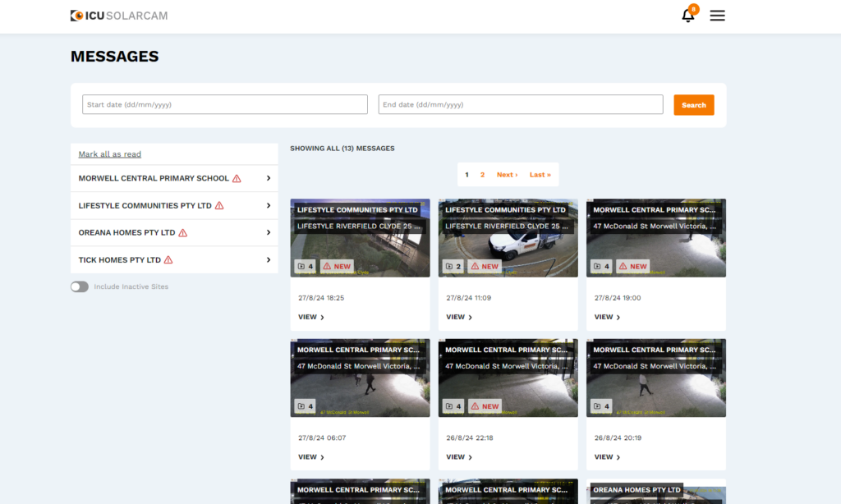Toggle Include Inactive Sites switch

(80, 286)
